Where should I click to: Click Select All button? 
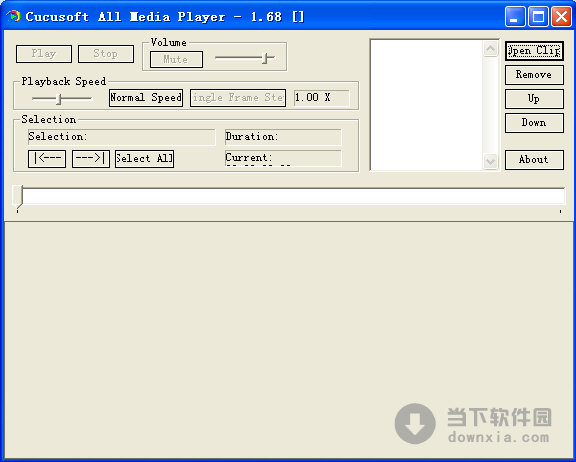coord(144,159)
